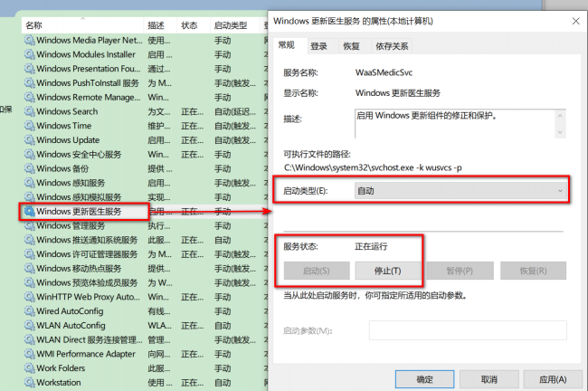The height and width of the screenshot is (391, 588).
Task: Apply changes with 应用(A)
Action: tap(553, 379)
